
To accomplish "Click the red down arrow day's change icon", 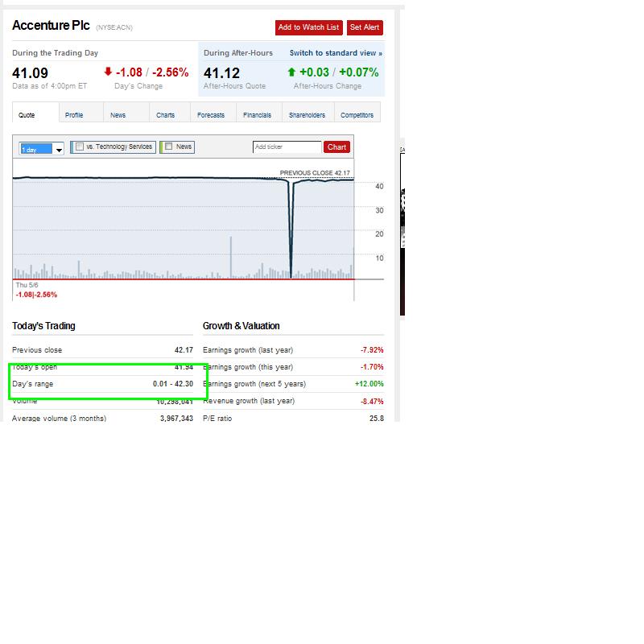I will point(108,72).
